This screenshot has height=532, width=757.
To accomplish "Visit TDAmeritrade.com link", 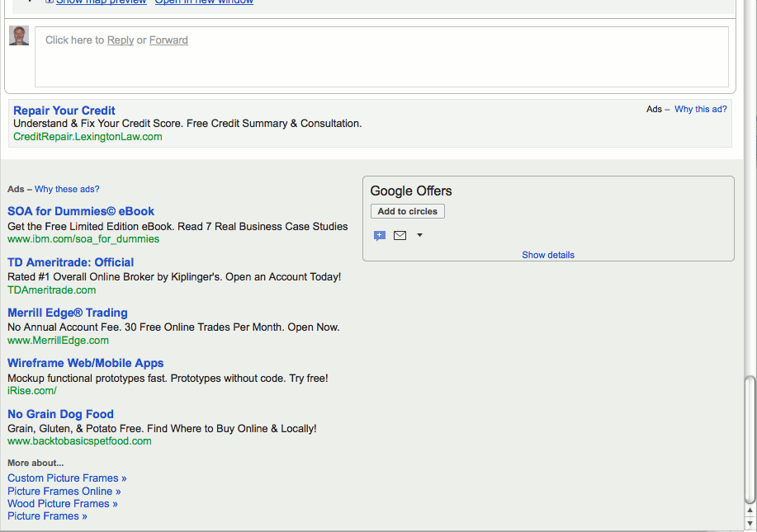I will [52, 290].
